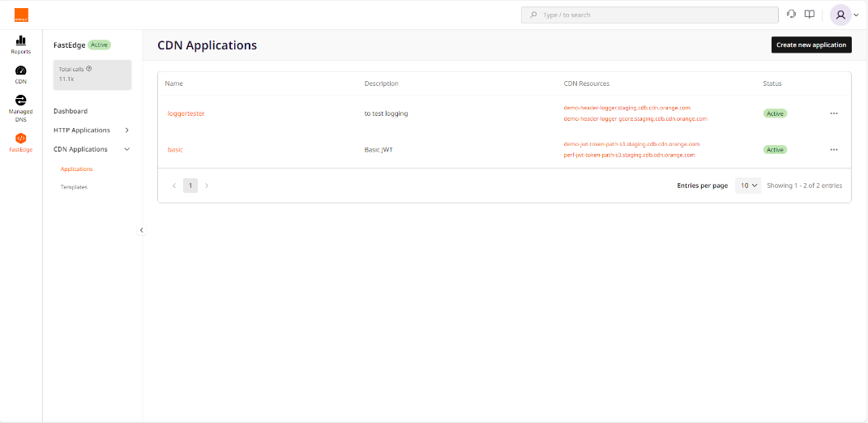868x423 pixels.
Task: Collapse the sidebar panel arrow
Action: click(x=142, y=230)
